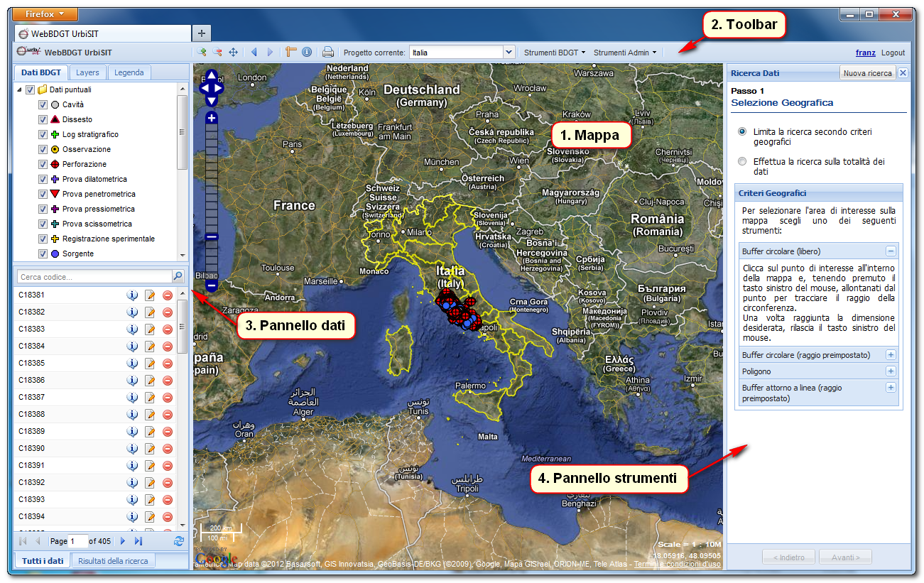
Task: Collapse Buffer circolare (libero) section
Action: [x=891, y=251]
